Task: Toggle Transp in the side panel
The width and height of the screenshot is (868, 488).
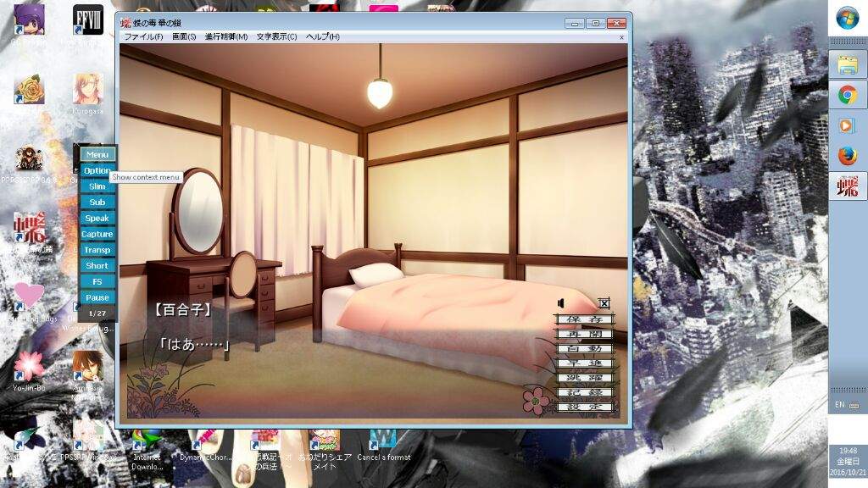Action: [97, 250]
